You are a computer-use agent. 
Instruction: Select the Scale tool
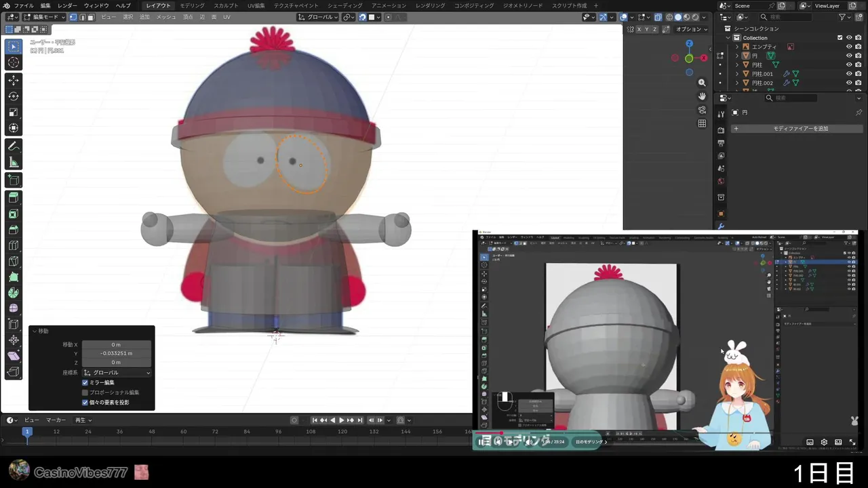click(x=14, y=113)
